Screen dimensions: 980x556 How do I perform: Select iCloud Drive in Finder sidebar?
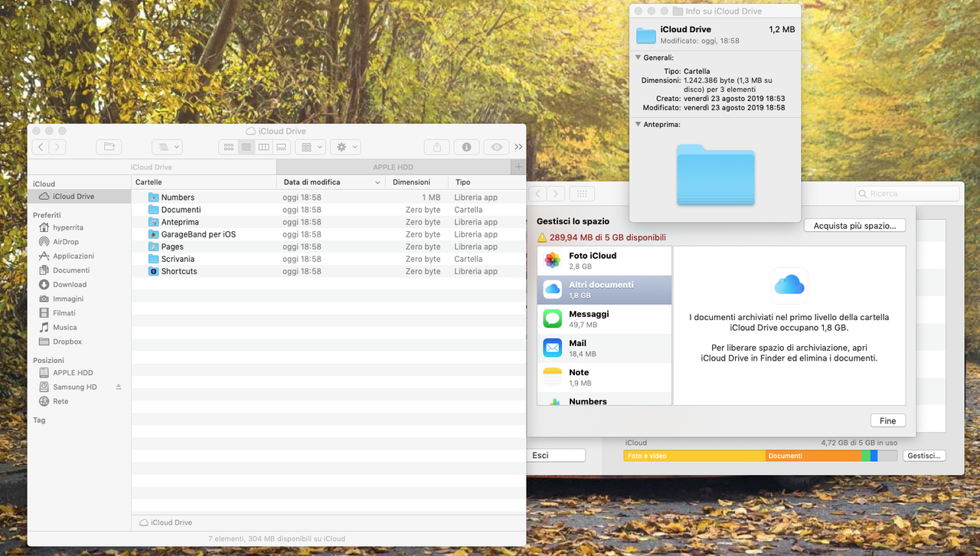[80, 197]
